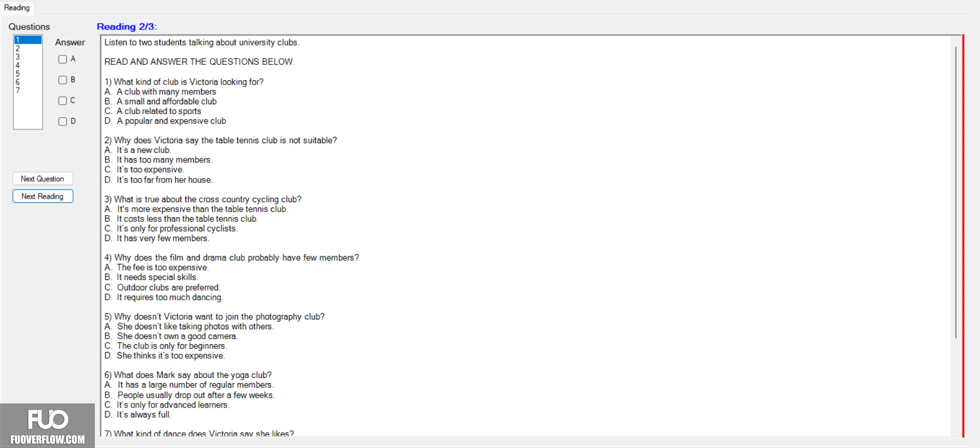Viewport: 980px width, 448px height.
Task: Select question 2 in Questions list
Action: coord(27,48)
